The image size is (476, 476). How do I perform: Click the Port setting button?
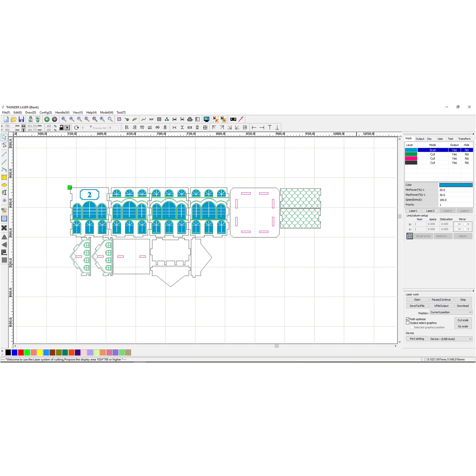pyautogui.click(x=417, y=339)
